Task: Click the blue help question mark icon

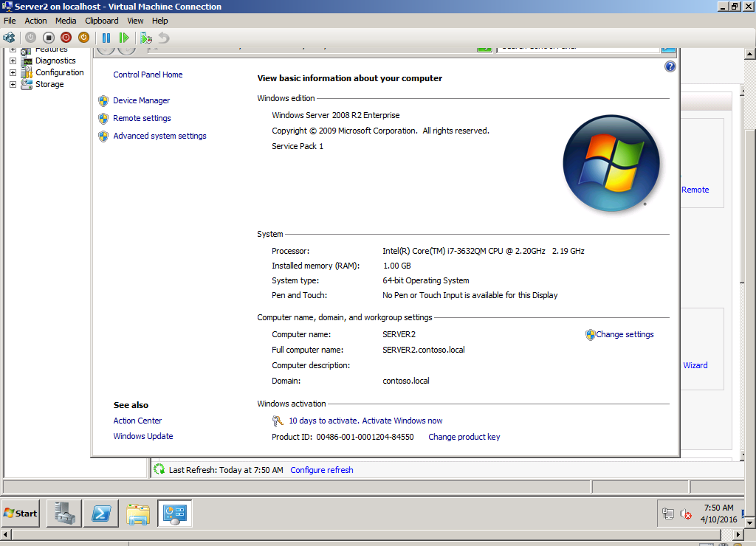Action: 670,66
